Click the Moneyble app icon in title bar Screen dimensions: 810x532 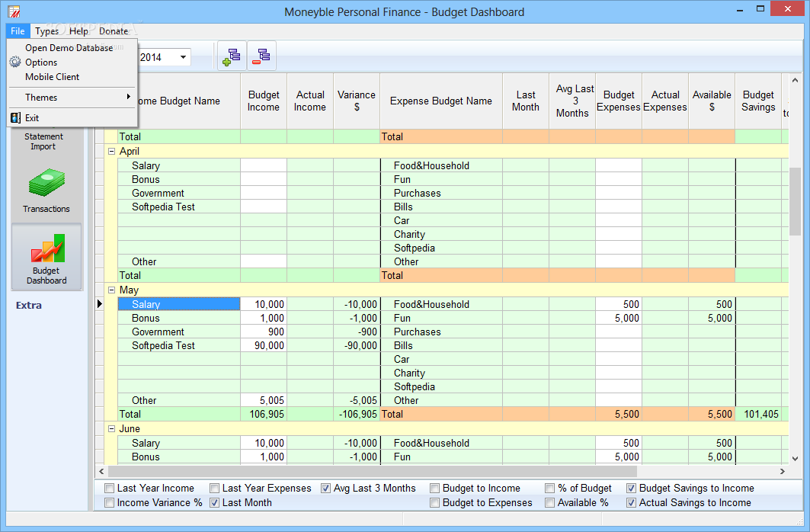(14, 11)
